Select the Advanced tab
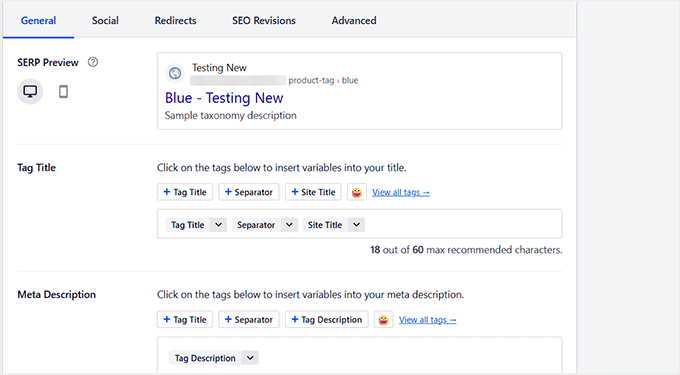 354,20
